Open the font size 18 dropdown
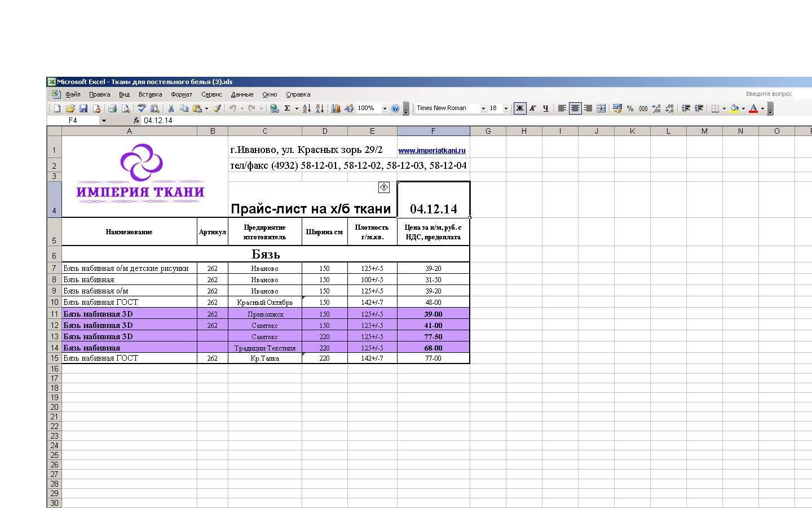The width and height of the screenshot is (812, 508). pyautogui.click(x=506, y=108)
